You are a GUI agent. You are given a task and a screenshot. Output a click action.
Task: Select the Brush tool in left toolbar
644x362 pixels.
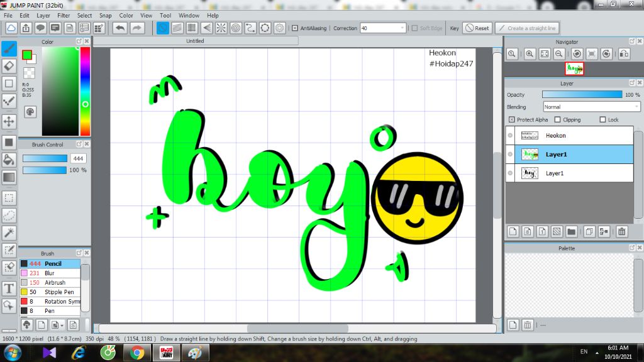click(9, 49)
